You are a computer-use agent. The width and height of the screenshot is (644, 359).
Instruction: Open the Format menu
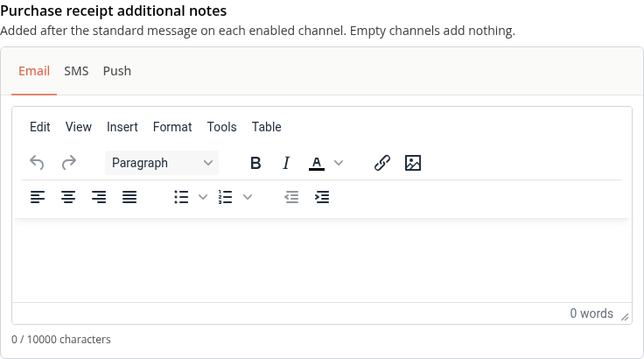coord(172,127)
